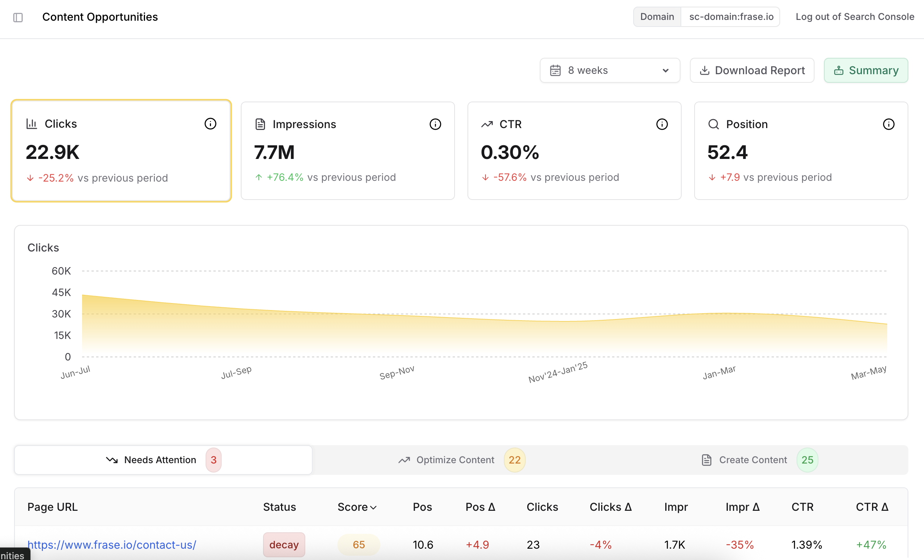
Task: Toggle the sidebar panel icon
Action: [18, 17]
